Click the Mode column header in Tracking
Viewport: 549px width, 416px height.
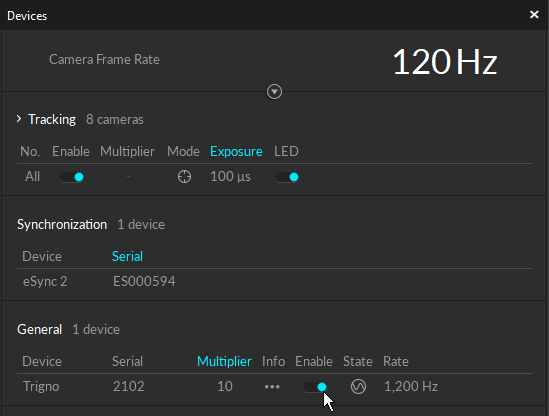click(183, 152)
